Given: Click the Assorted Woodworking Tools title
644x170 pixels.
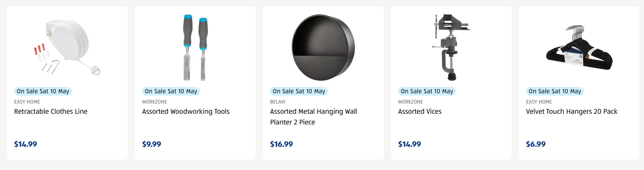Looking at the screenshot, I should [186, 112].
